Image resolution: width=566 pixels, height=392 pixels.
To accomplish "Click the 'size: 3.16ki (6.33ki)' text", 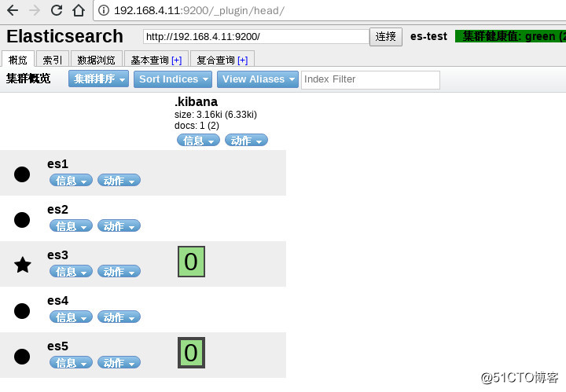I will [x=215, y=115].
